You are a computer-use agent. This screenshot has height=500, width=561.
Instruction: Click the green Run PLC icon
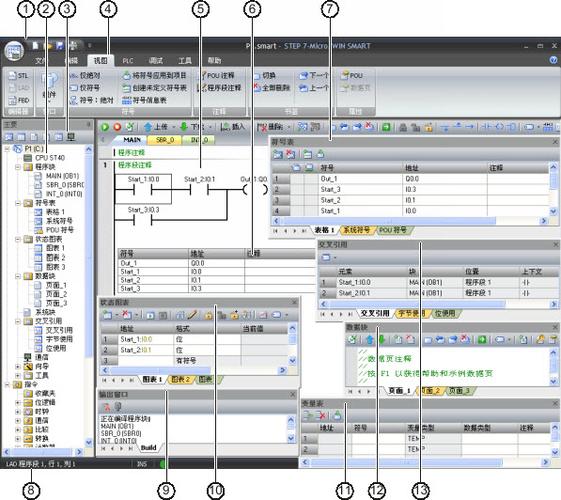(x=105, y=127)
